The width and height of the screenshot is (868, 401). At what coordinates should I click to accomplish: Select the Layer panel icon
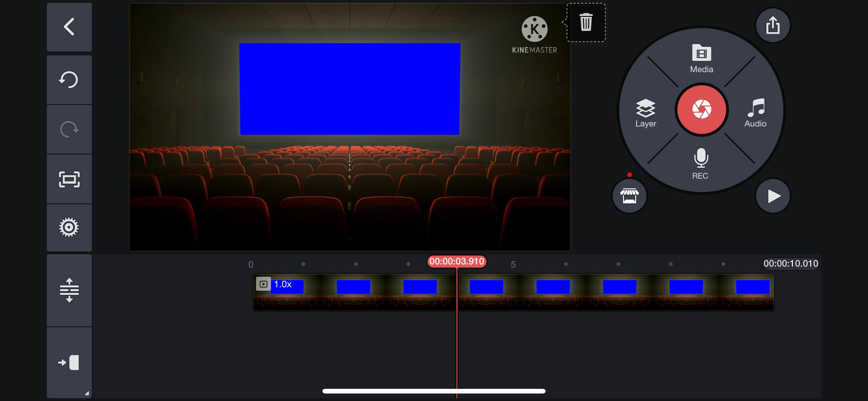tap(646, 110)
